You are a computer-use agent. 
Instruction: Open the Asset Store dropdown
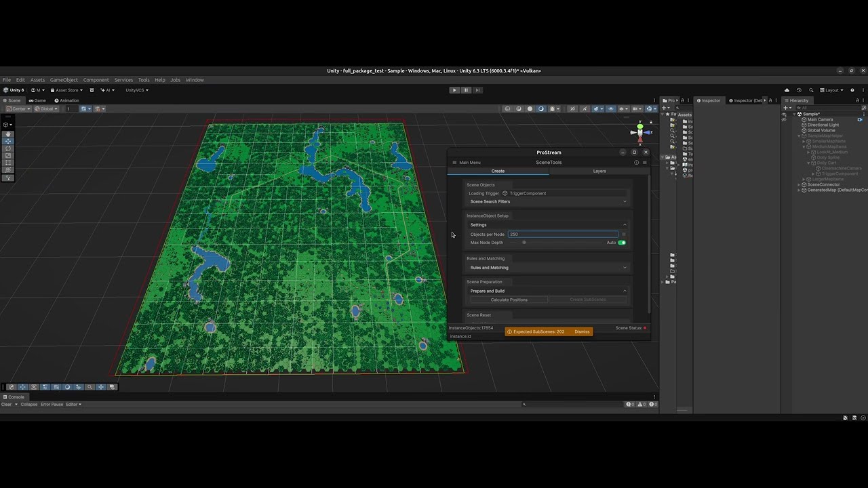(x=66, y=90)
